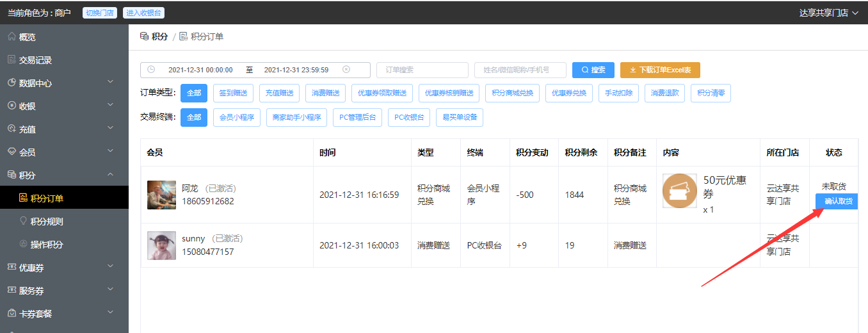Click the 服务券 ticket icon in sidebar
This screenshot has height=333, width=868.
pos(12,290)
